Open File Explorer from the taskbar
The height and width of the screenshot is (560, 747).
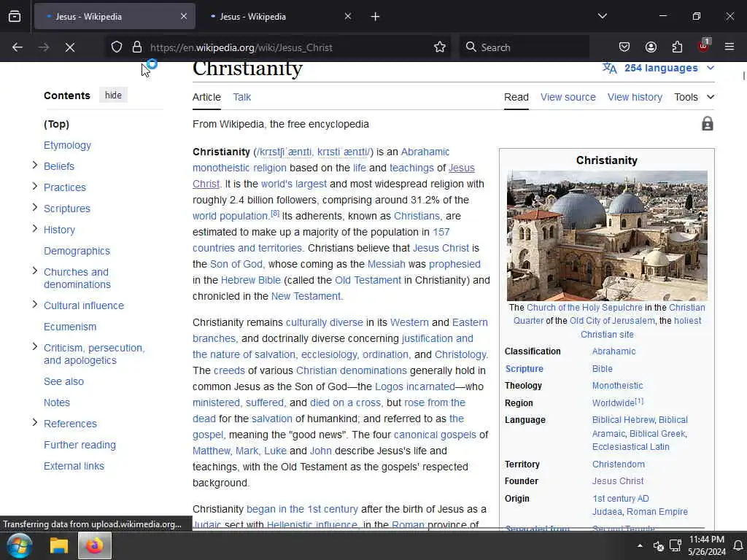click(x=59, y=545)
